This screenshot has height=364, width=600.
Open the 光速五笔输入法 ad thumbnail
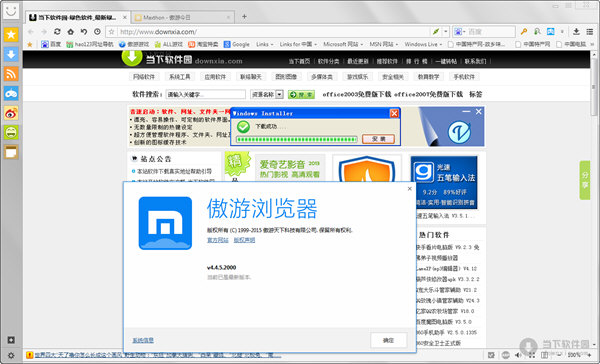pos(444,182)
